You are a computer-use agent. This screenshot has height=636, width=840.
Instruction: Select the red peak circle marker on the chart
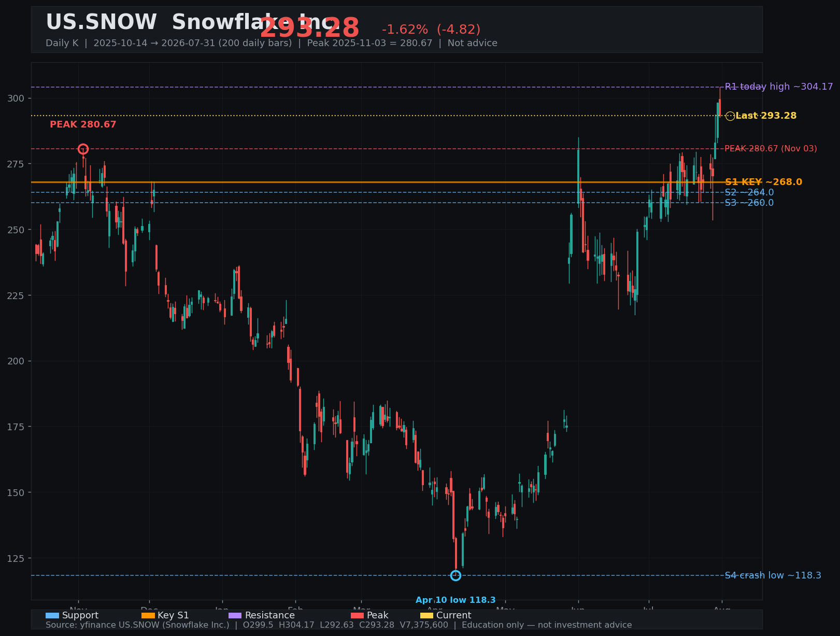83,149
